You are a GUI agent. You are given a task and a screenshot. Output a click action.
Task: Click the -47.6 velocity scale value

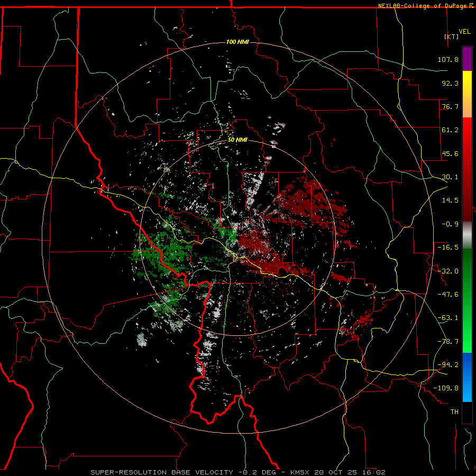click(x=448, y=295)
